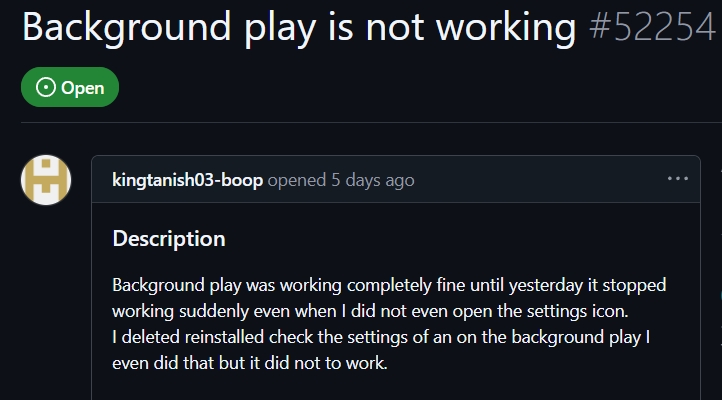722x400 pixels.
Task: Click the green Open status badge
Action: [x=69, y=88]
